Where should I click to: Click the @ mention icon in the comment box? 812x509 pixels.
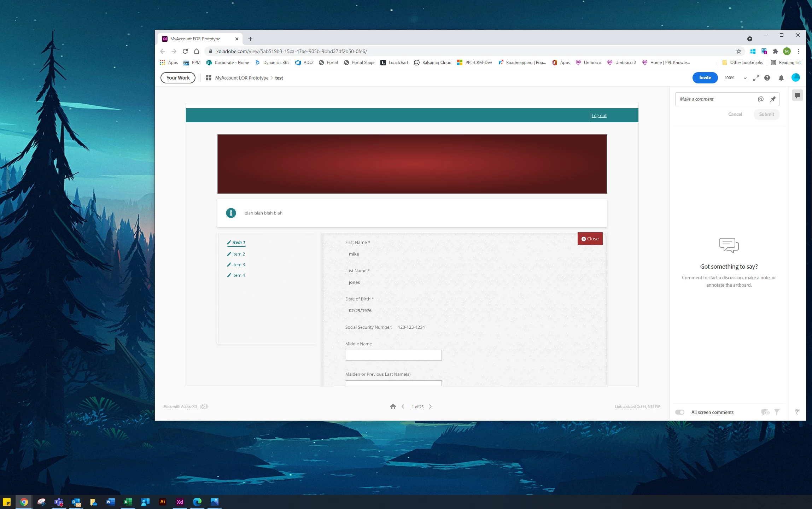[x=761, y=99]
